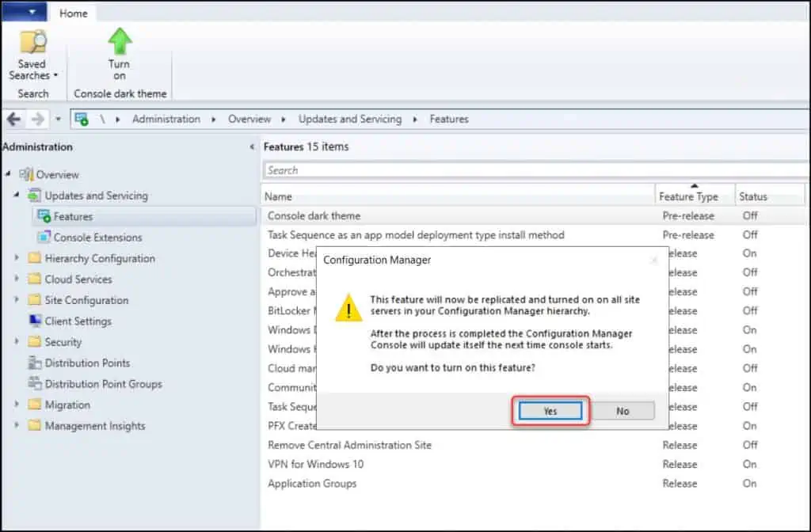
Task: Click the breadcrumb root node icon
Action: click(82, 120)
